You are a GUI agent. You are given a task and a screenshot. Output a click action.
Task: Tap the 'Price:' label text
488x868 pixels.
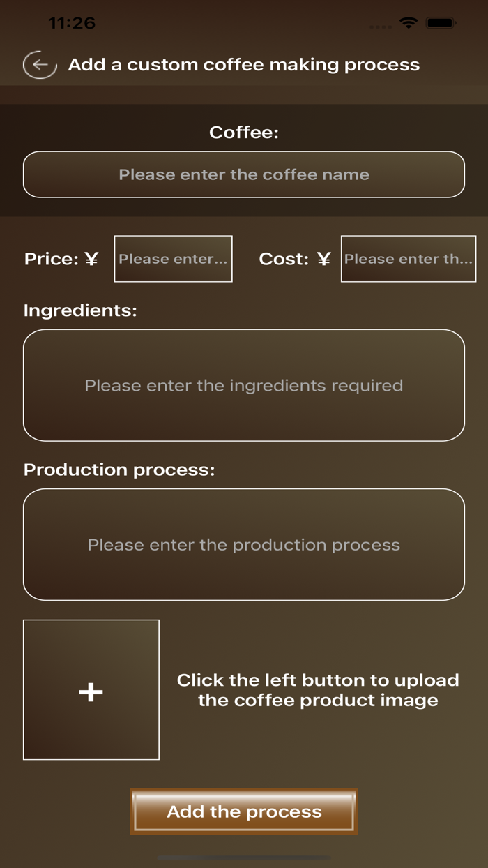point(52,260)
